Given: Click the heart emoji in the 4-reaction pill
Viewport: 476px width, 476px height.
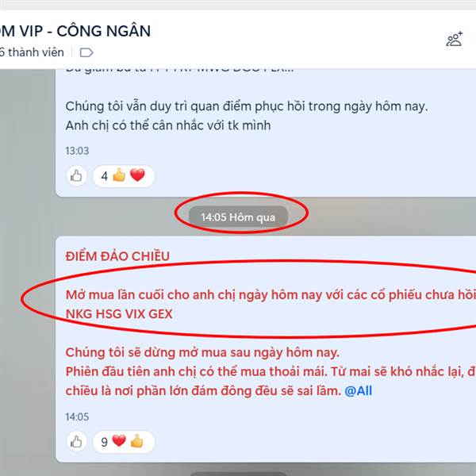Looking at the screenshot, I should [x=137, y=175].
